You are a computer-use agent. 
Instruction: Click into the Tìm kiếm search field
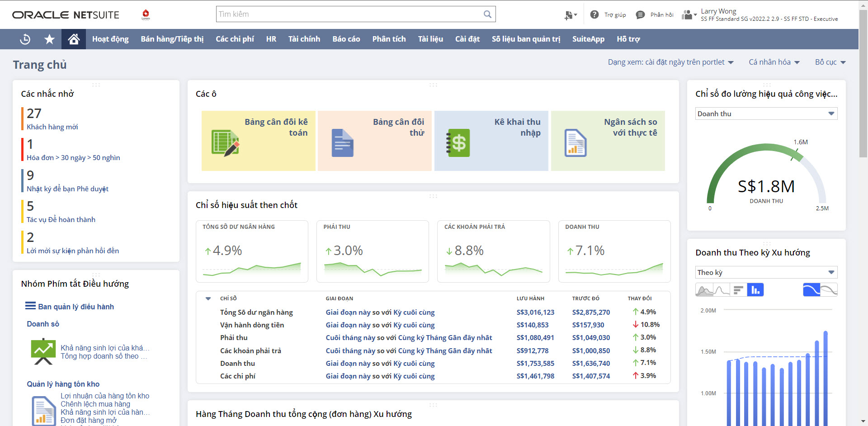click(x=350, y=14)
